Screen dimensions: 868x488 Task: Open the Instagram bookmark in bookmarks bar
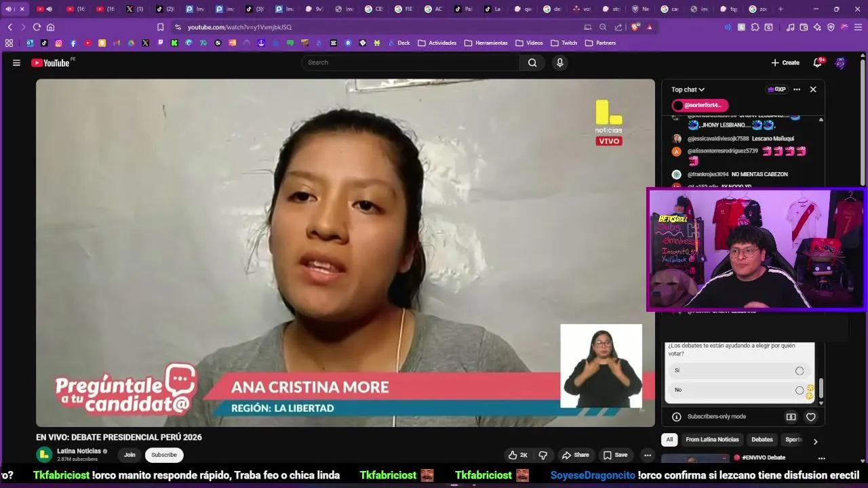point(58,43)
